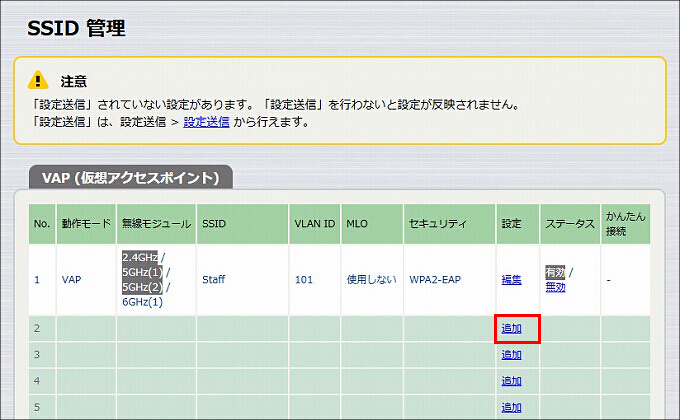This screenshot has height=420, width=680.
Task: Select 有効 status for the Staff VAP
Action: coord(555,272)
